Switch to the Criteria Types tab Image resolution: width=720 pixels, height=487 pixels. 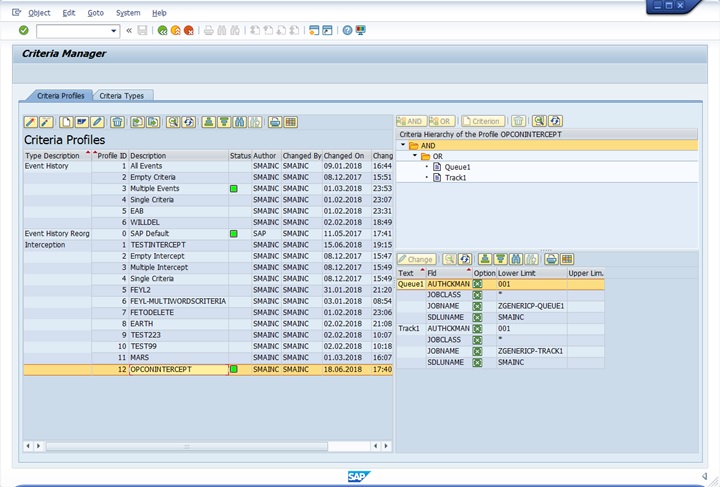122,95
